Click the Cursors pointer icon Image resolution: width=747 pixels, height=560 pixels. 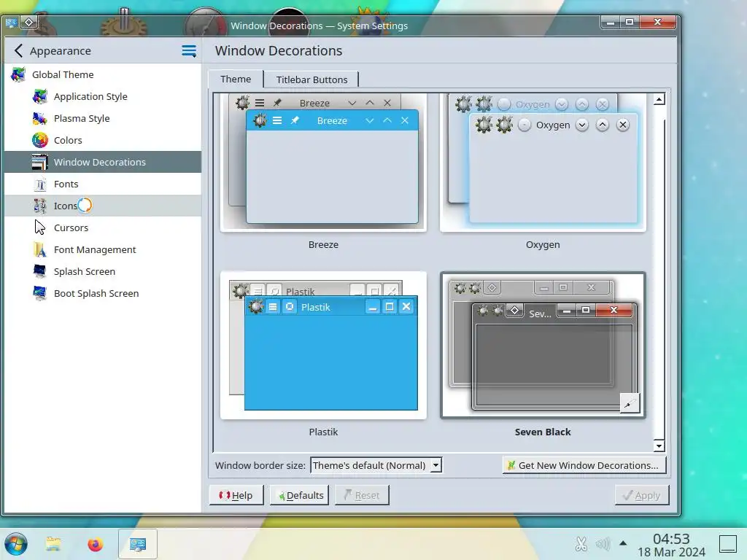click(x=40, y=227)
